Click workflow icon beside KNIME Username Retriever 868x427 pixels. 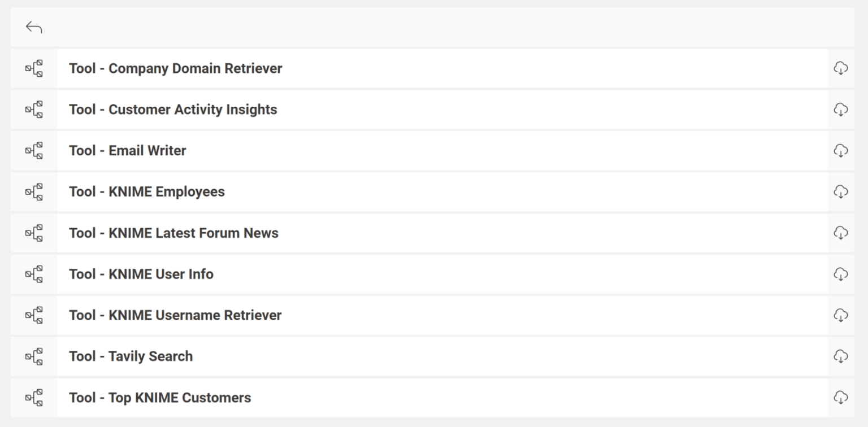click(34, 315)
